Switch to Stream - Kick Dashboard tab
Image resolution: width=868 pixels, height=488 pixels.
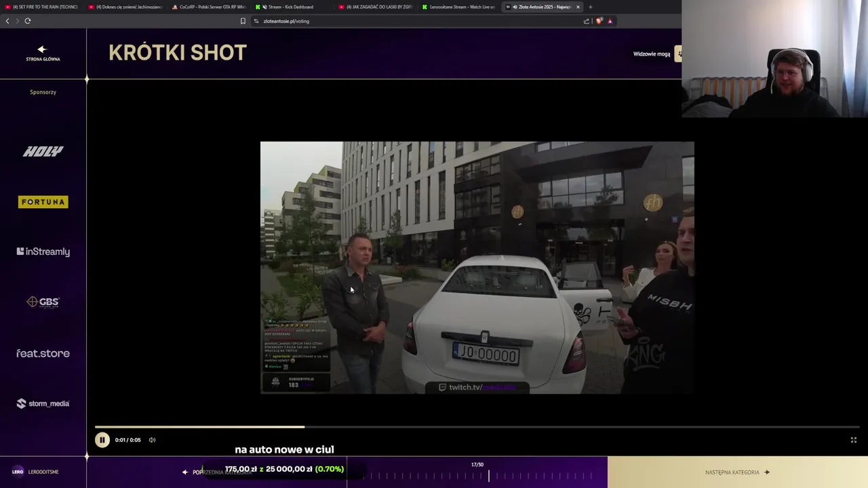[x=292, y=7]
